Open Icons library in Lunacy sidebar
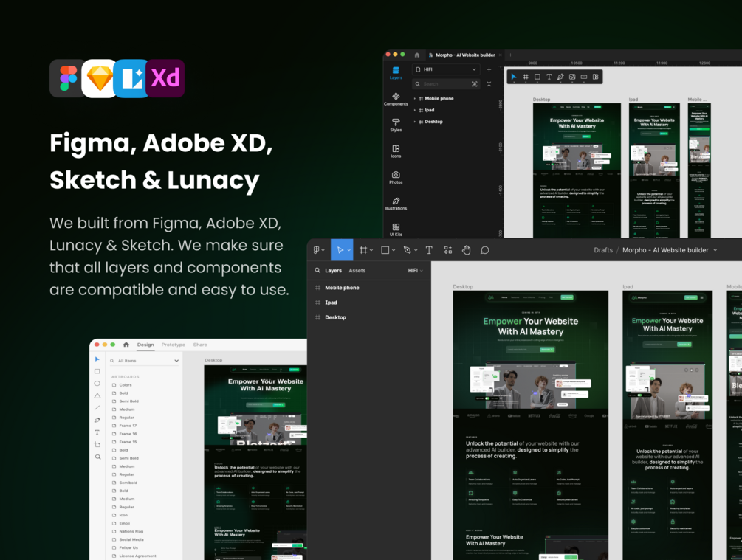The image size is (742, 560). 396,151
